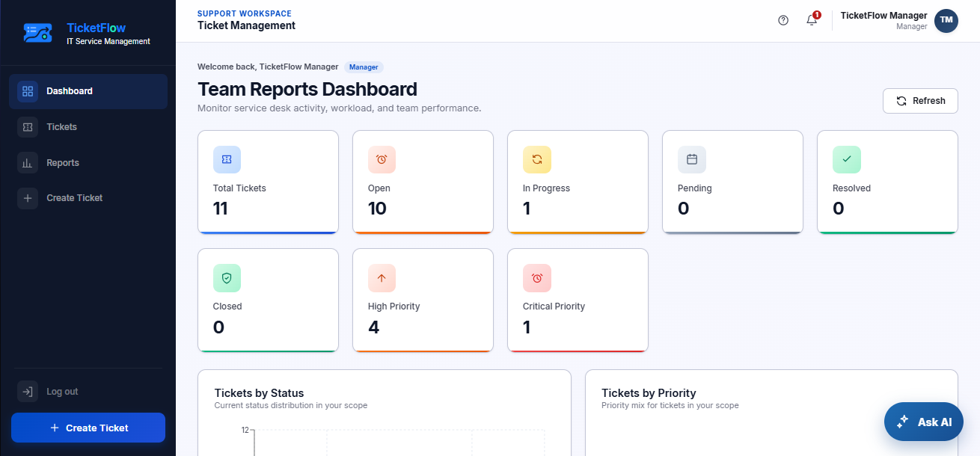Click the Pending card calendar icon
Screen dimensions: 980x456
pos(691,159)
